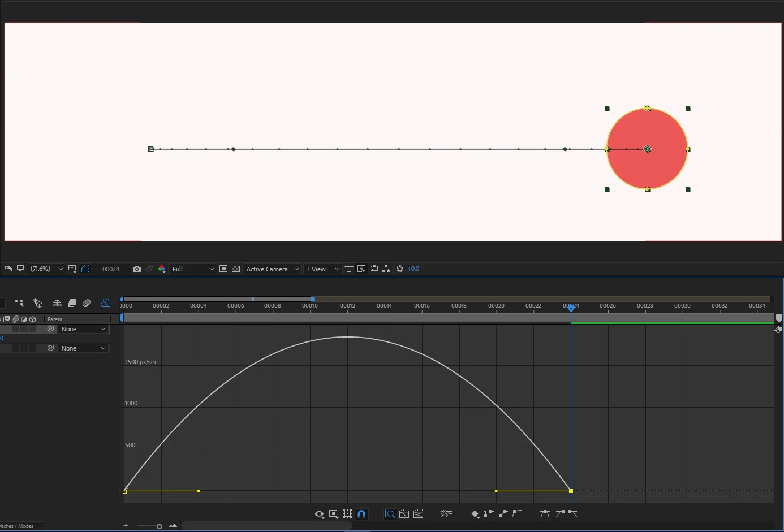This screenshot has height=532, width=784.
Task: Click the current time indicator at 00024
Action: tap(571, 308)
